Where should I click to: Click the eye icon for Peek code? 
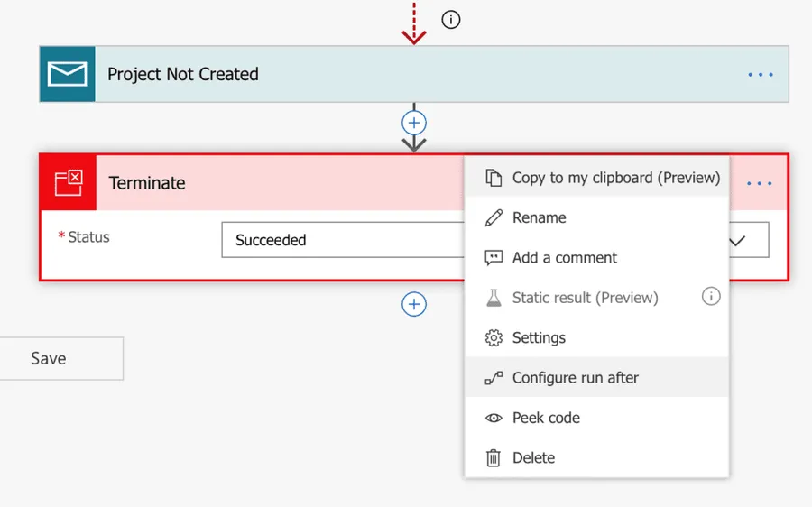(494, 418)
